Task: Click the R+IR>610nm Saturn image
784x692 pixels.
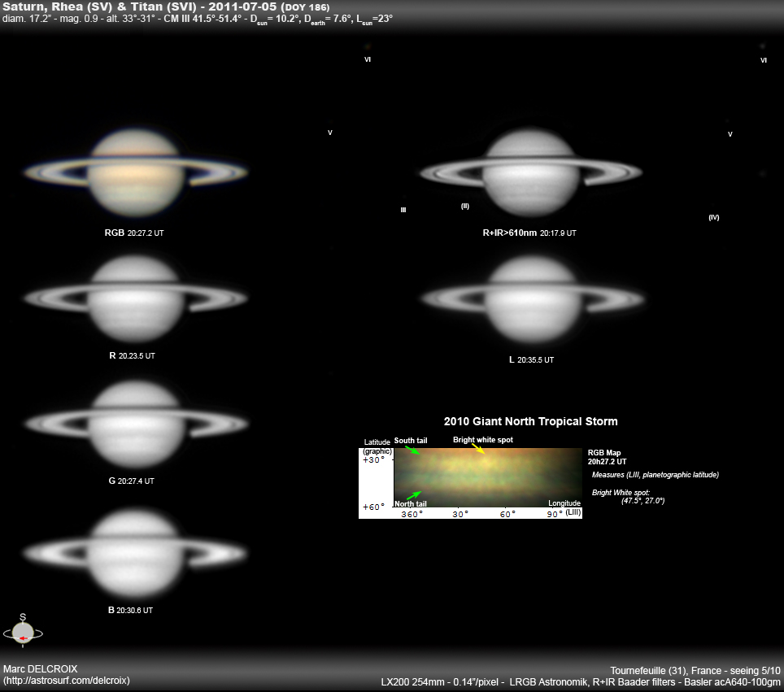Action: 530,172
